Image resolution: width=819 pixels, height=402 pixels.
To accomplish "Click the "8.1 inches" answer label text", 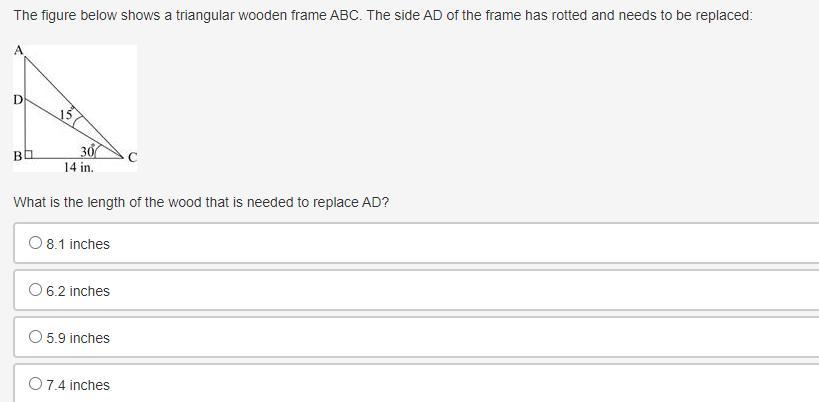I will tap(78, 244).
